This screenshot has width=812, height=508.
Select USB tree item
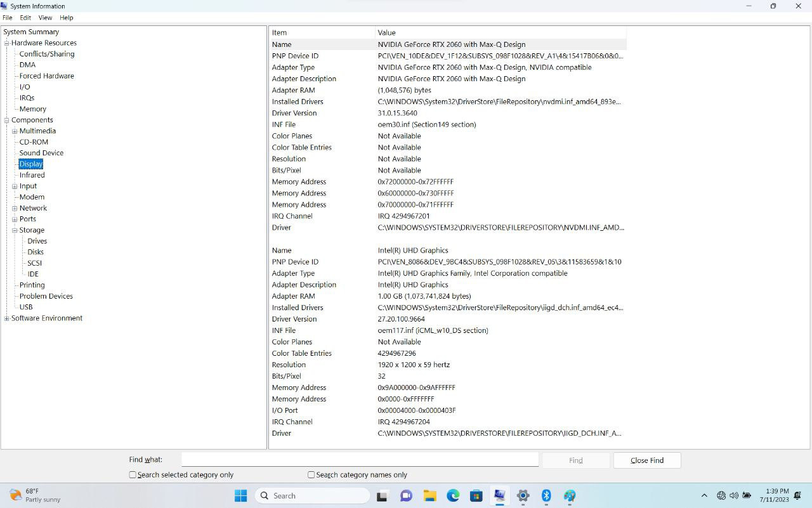(x=26, y=307)
